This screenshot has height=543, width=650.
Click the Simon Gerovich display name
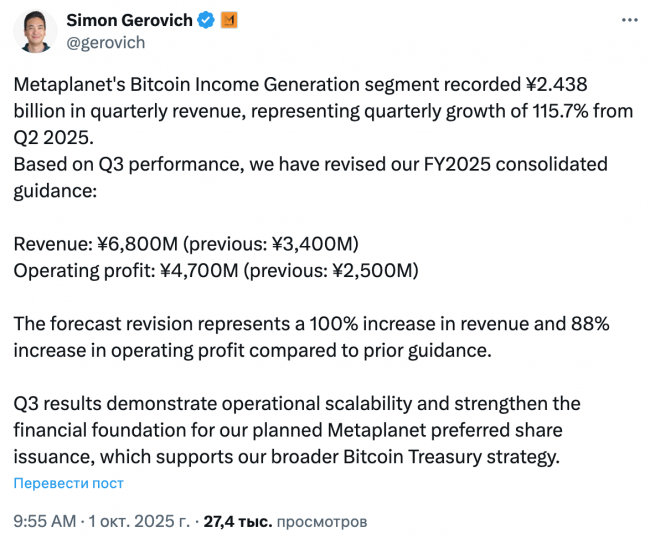[x=129, y=21]
